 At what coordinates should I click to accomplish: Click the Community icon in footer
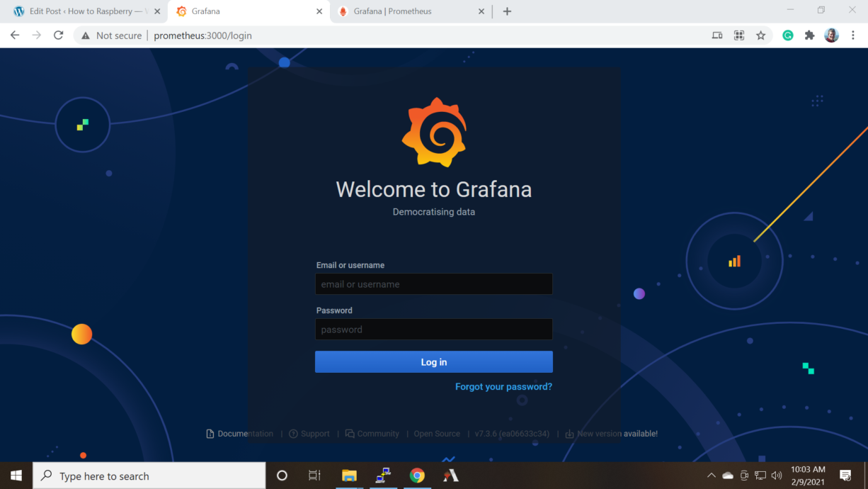(x=349, y=433)
